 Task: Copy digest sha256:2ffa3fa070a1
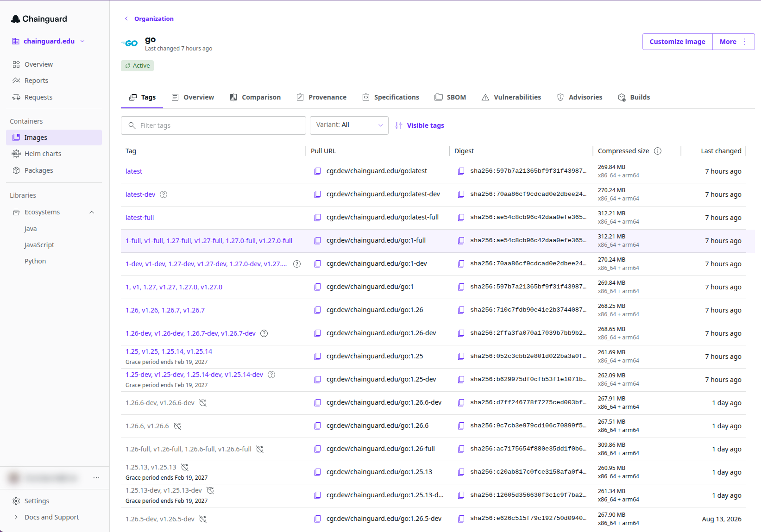[461, 333]
